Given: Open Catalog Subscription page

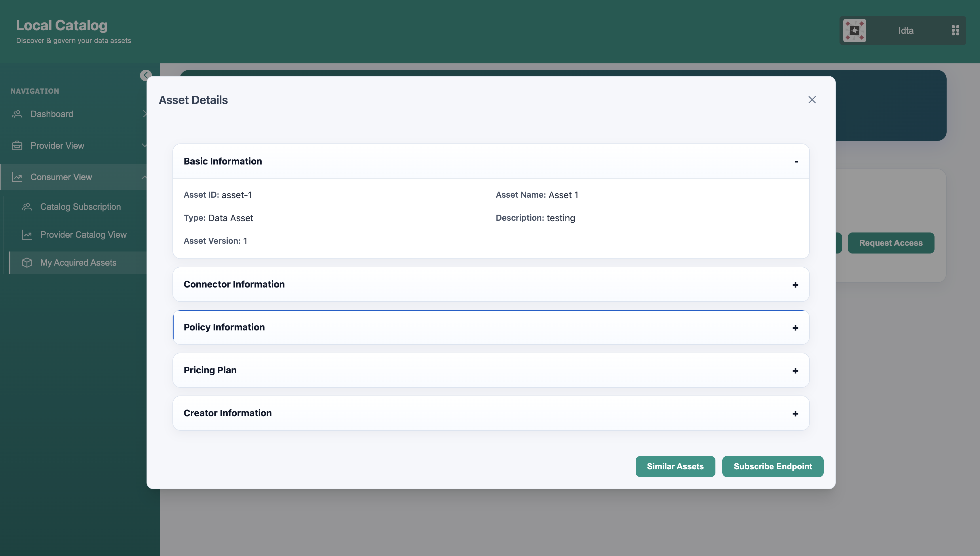Looking at the screenshot, I should pos(80,207).
